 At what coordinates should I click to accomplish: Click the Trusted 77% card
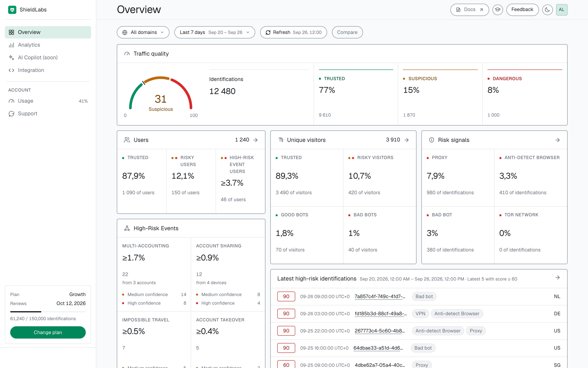pos(356,94)
